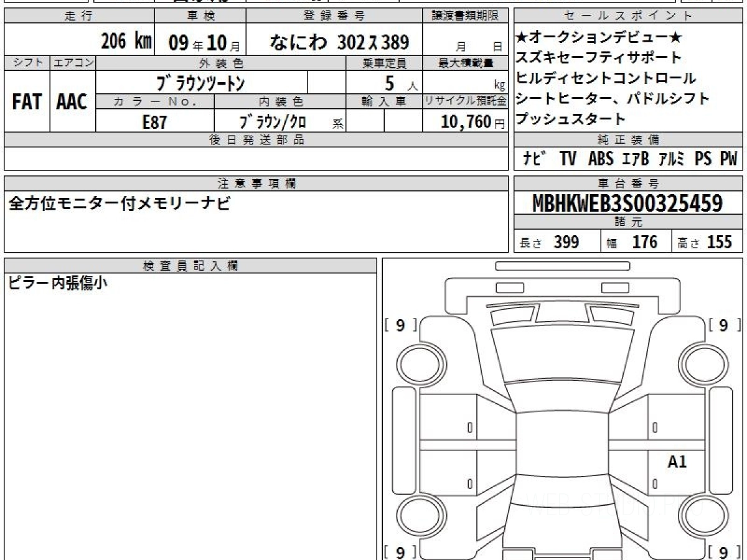Select the スズキセーフティサポート line
This screenshot has height=560, width=747.
[599, 58]
